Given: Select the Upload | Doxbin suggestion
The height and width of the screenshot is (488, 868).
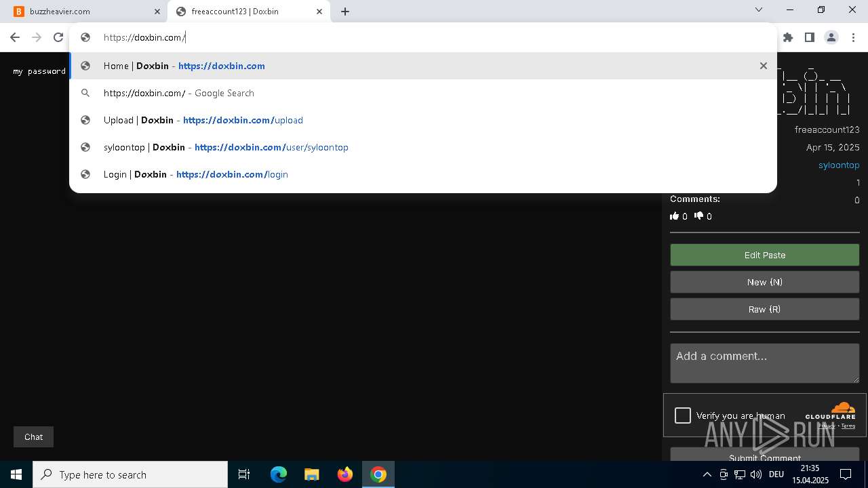Looking at the screenshot, I should 423,120.
